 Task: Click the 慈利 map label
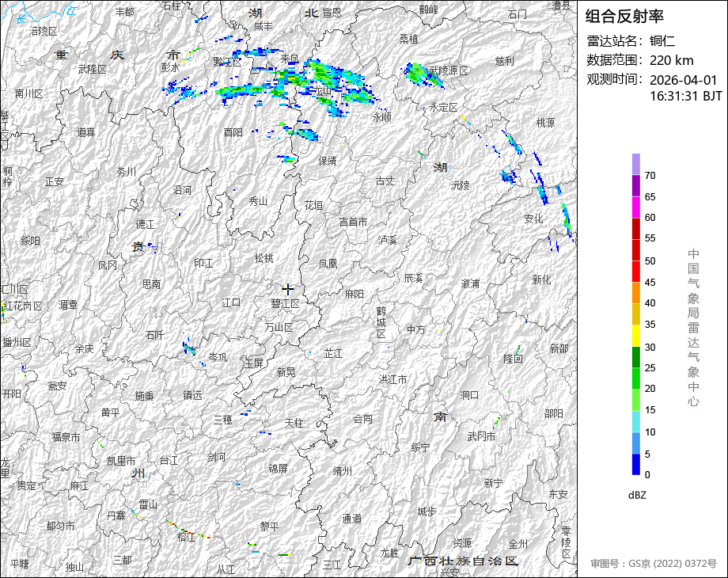(x=505, y=61)
